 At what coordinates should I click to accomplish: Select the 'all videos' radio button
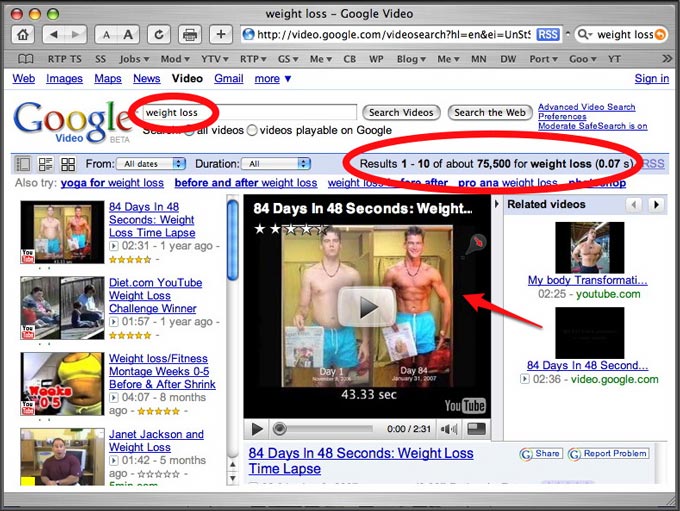click(x=189, y=130)
